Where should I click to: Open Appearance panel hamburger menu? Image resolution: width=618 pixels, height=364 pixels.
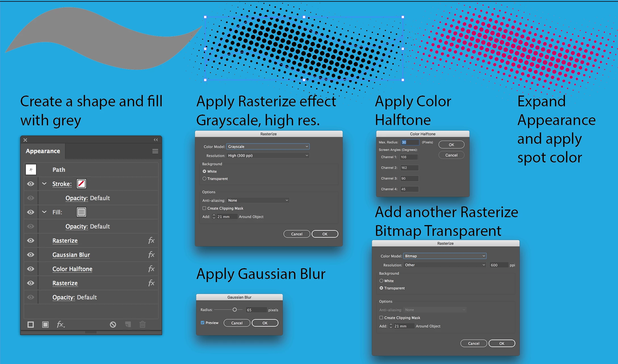tap(155, 151)
